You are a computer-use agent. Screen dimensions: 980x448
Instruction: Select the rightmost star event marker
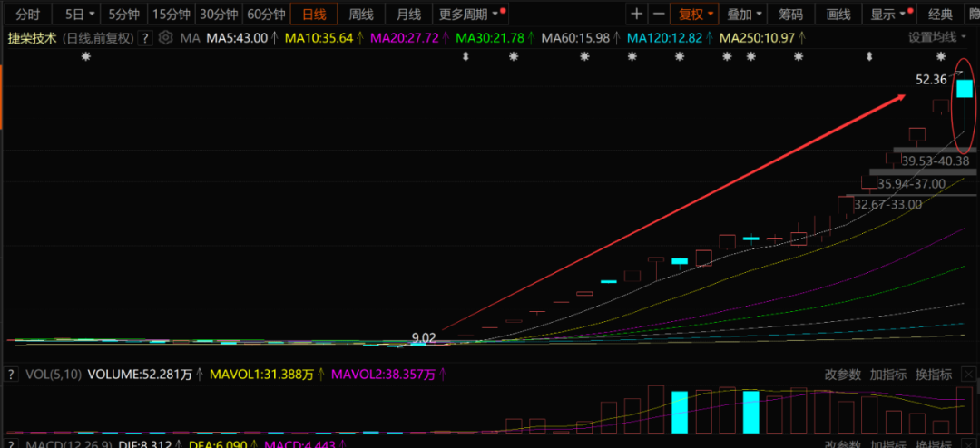tap(941, 57)
